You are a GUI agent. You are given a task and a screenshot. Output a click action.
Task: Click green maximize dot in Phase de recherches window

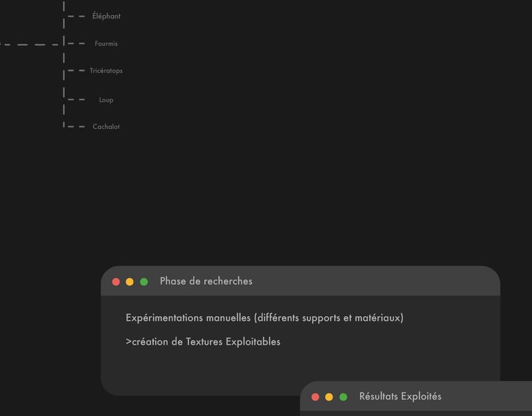point(144,281)
